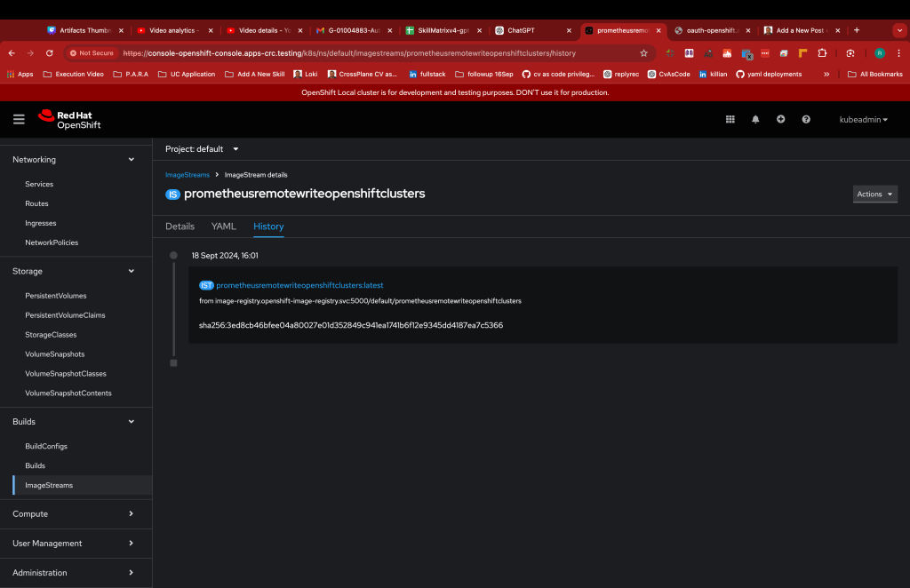Open Ingresses in the sidebar
This screenshot has width=910, height=588.
pyautogui.click(x=41, y=223)
